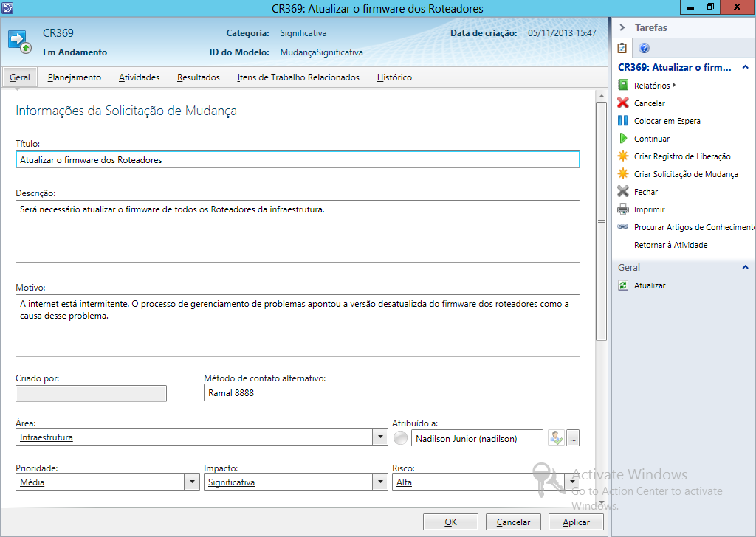Click the Atribuído a user field
Viewport: 756px width, 537px height.
coord(477,437)
